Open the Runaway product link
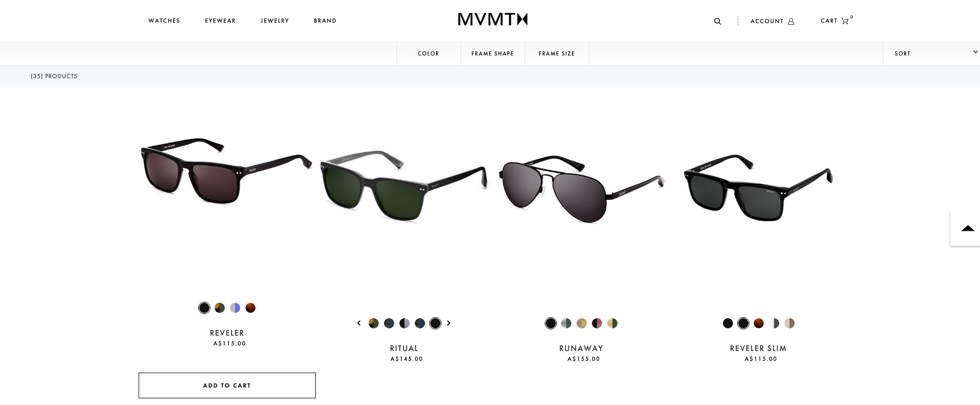 (x=581, y=348)
